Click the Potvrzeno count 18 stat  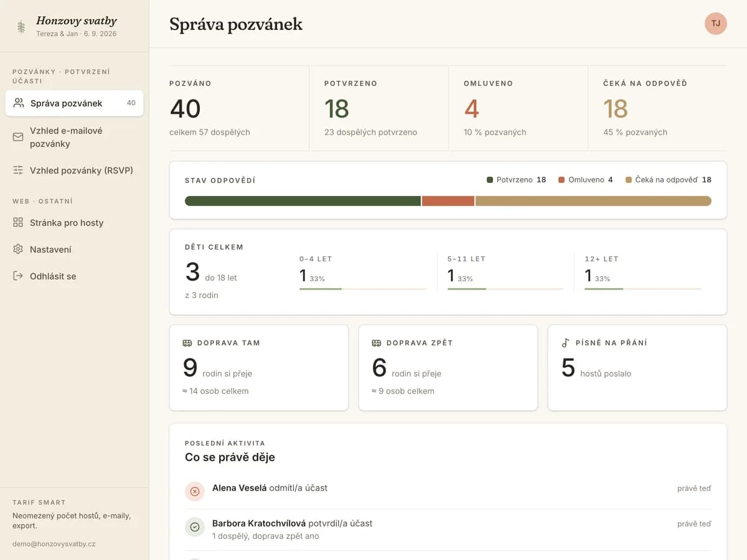[337, 109]
